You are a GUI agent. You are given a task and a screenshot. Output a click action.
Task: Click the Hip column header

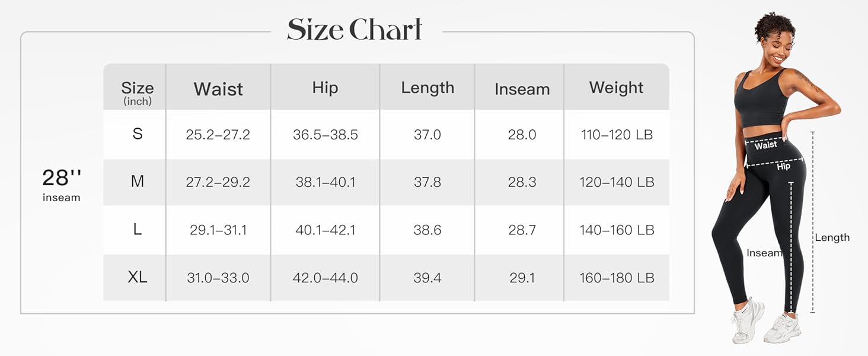[x=325, y=88]
